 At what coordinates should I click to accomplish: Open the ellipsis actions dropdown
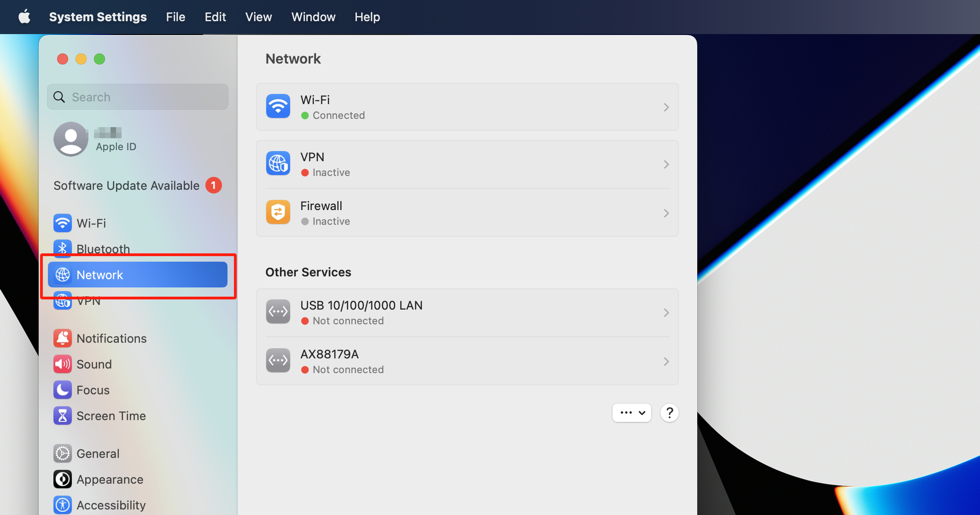click(632, 413)
